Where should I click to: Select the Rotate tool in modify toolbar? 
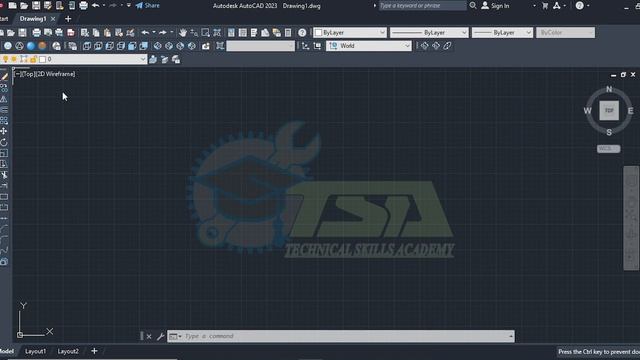pos(4,142)
